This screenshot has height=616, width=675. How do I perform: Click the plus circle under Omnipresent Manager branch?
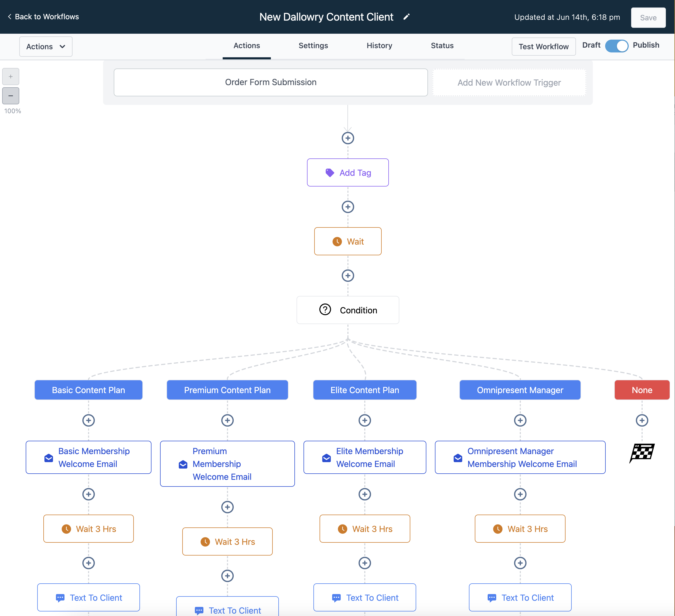point(520,420)
